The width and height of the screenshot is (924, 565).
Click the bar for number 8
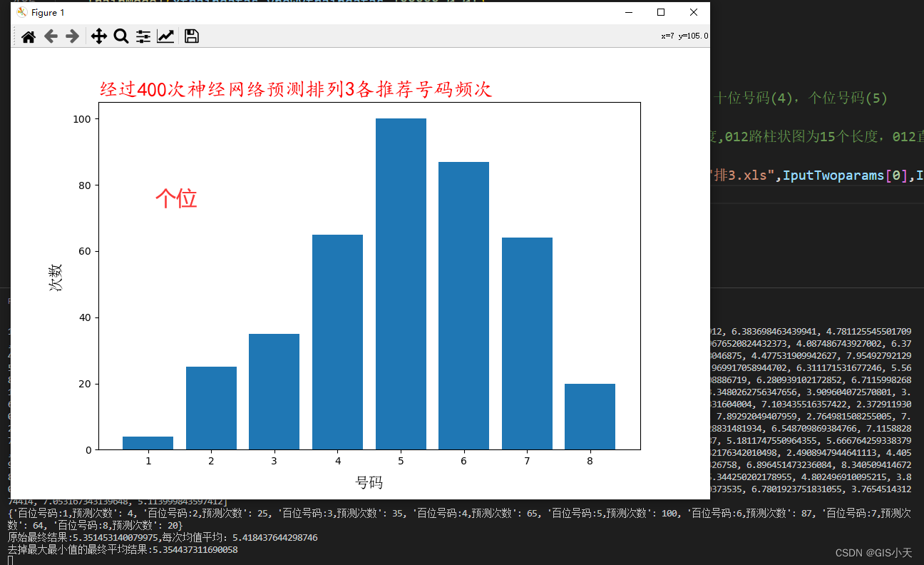point(590,417)
